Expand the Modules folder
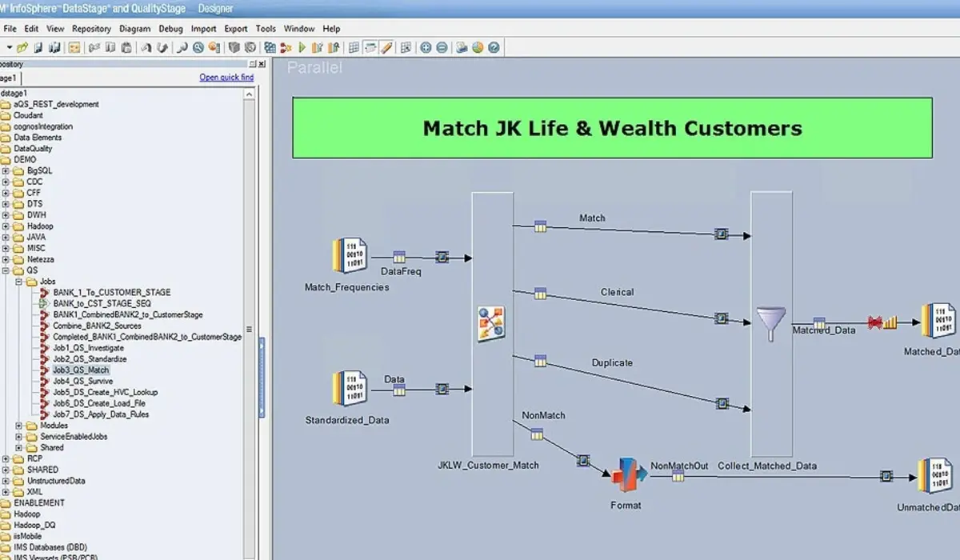This screenshot has height=560, width=960. [x=18, y=426]
